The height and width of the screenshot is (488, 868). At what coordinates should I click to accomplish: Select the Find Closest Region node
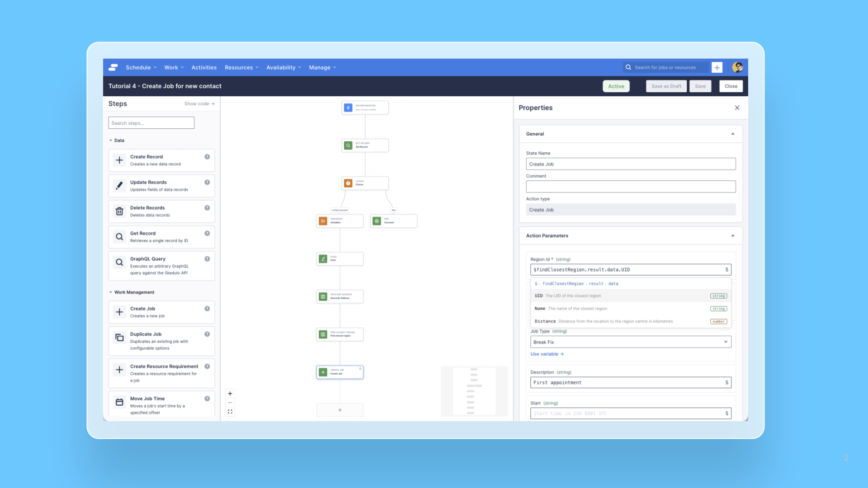point(340,334)
